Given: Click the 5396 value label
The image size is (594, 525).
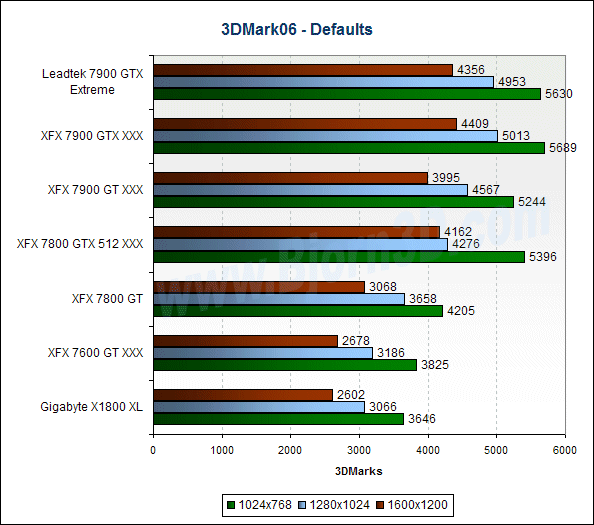Looking at the screenshot, I should pyautogui.click(x=543, y=257).
